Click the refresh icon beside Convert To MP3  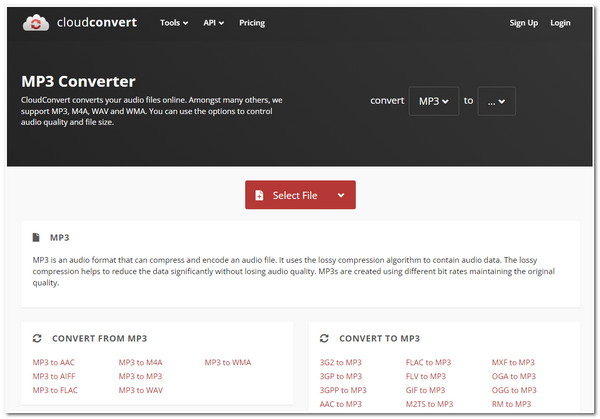coord(324,338)
